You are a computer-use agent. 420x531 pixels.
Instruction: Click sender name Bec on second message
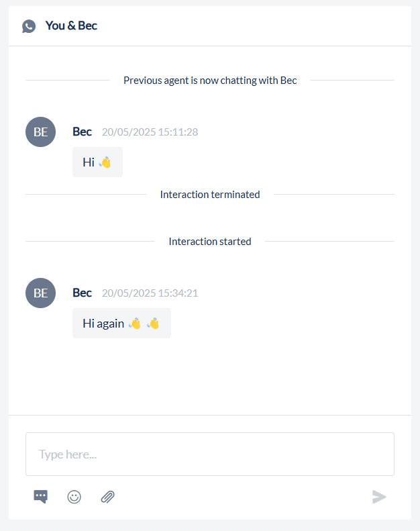82,293
